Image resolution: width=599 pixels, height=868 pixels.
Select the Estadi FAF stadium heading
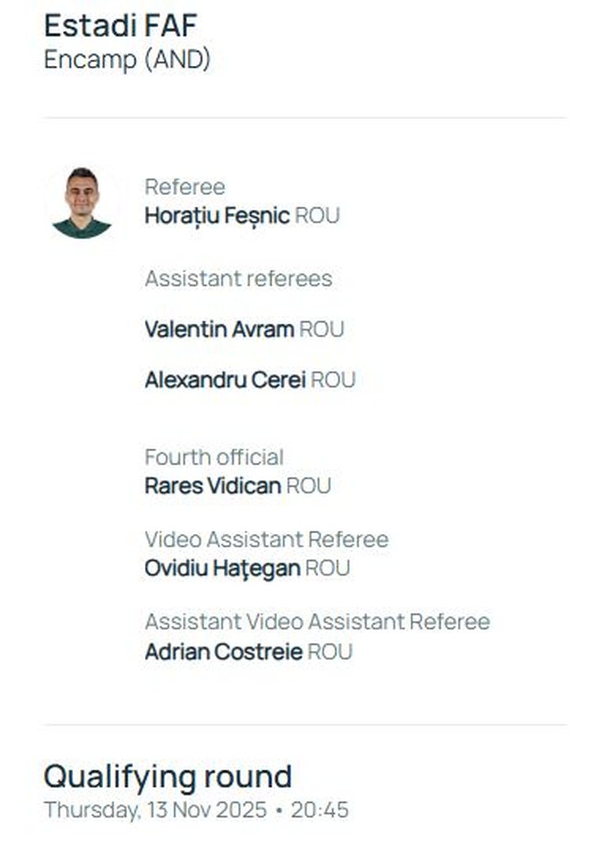(120, 26)
